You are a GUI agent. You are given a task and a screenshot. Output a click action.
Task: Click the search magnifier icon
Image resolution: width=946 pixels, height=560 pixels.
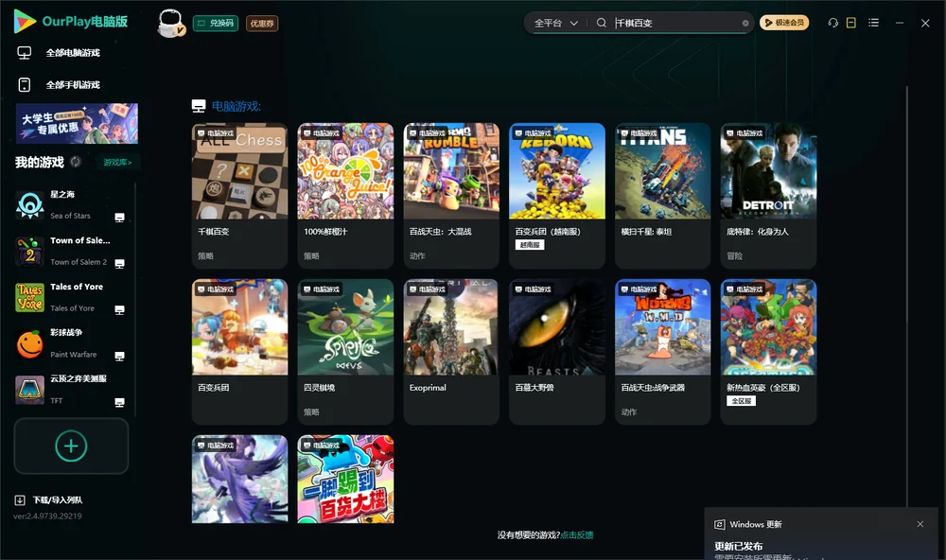(602, 23)
